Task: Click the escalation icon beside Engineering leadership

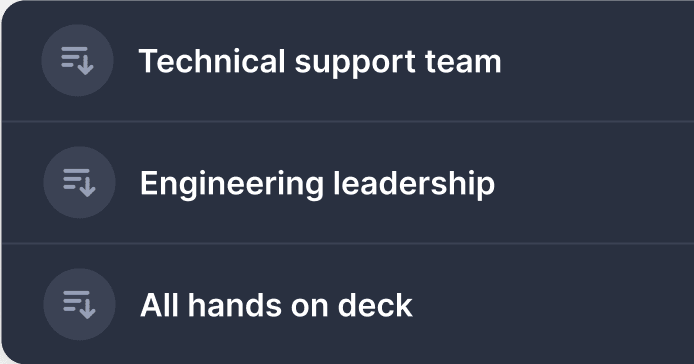Action: pyautogui.click(x=79, y=182)
